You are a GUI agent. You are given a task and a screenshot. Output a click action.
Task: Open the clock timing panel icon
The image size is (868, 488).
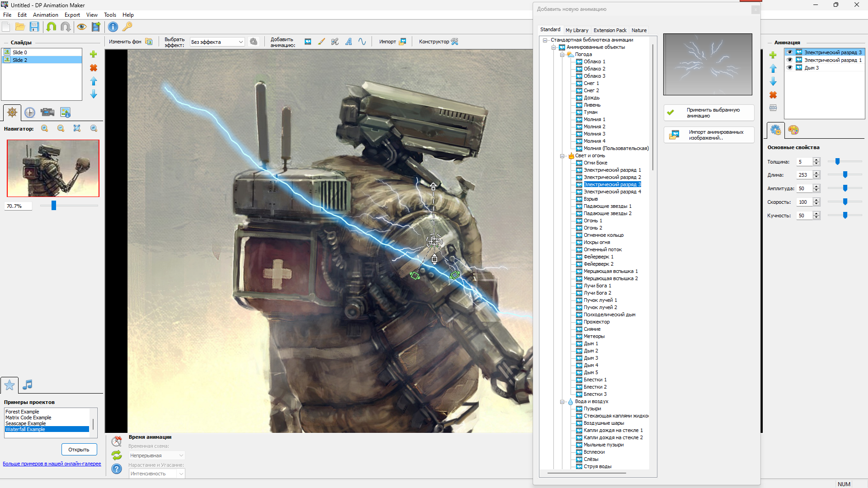click(30, 113)
